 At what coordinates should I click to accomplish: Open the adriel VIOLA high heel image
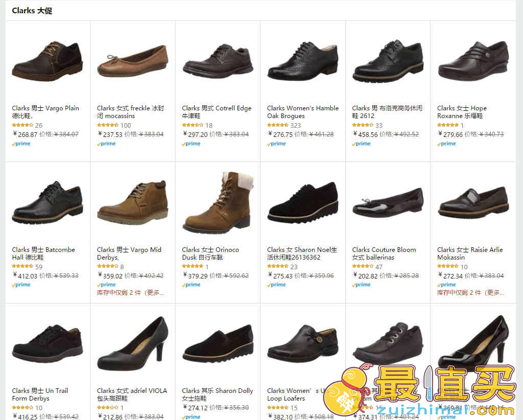[x=133, y=343]
